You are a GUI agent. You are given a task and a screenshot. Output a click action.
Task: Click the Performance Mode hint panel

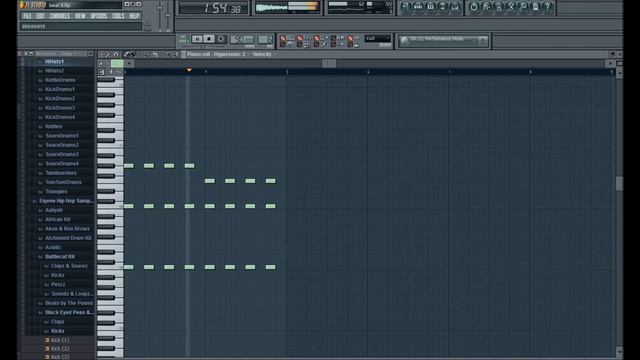click(443, 41)
